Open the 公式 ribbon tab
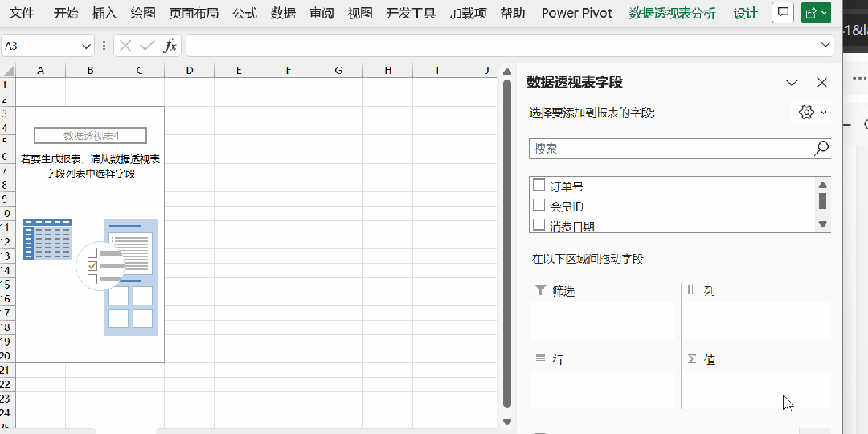Viewport: 868px width, 434px height. tap(244, 14)
